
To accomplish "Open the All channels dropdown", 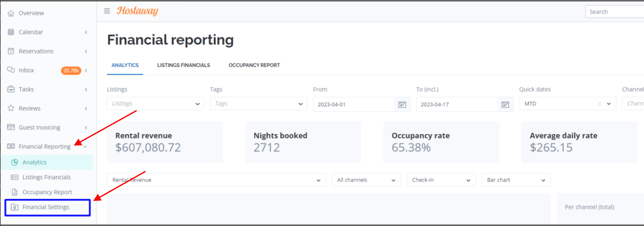I will tap(366, 180).
